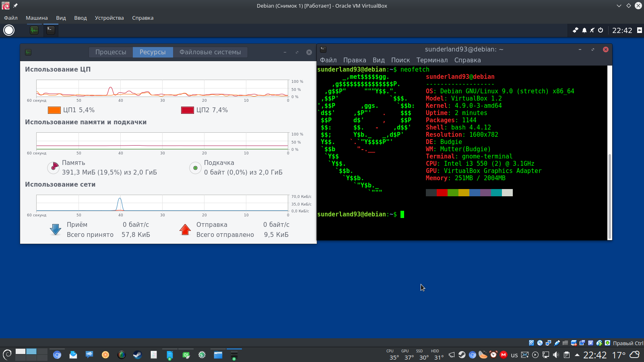Viewport: 644px width, 362px height.
Task: Switch workspace using the pager in the taskbar
Action: point(32,355)
